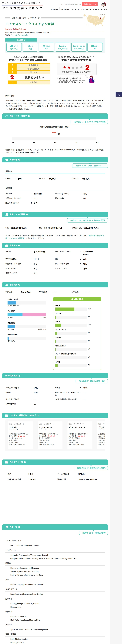
Task: Open the http://www.rc.edu website link
Action: click(x=21, y=35)
